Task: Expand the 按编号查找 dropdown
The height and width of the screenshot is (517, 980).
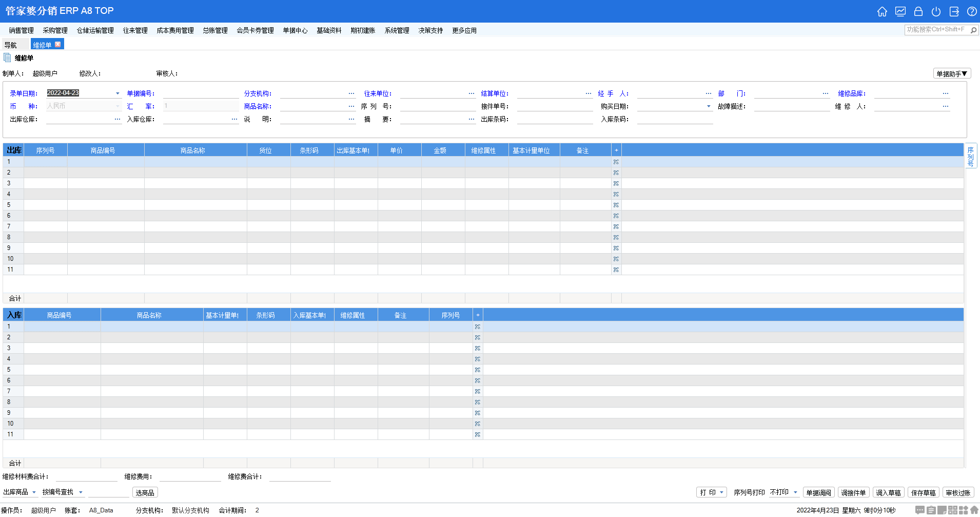Action: [x=81, y=492]
